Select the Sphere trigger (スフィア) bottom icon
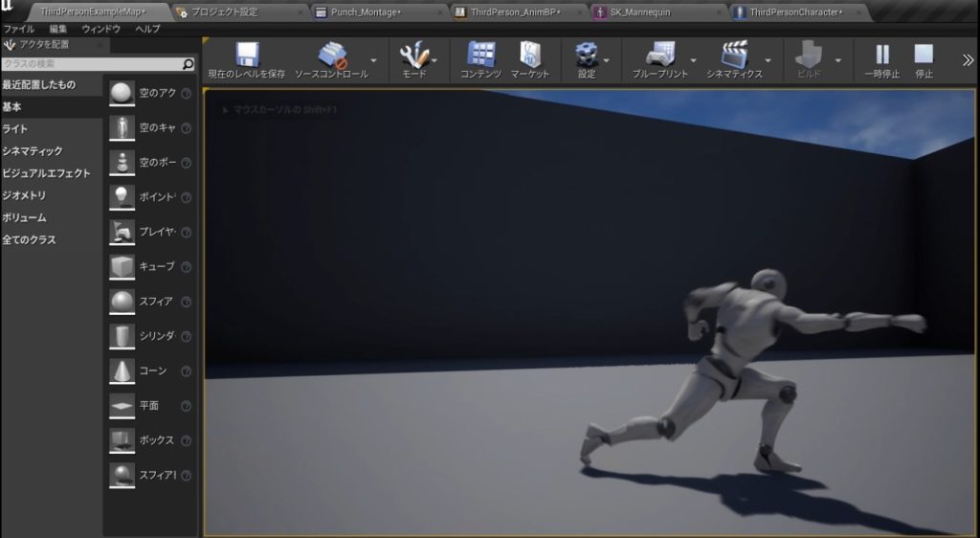The image size is (980, 538). point(122,476)
